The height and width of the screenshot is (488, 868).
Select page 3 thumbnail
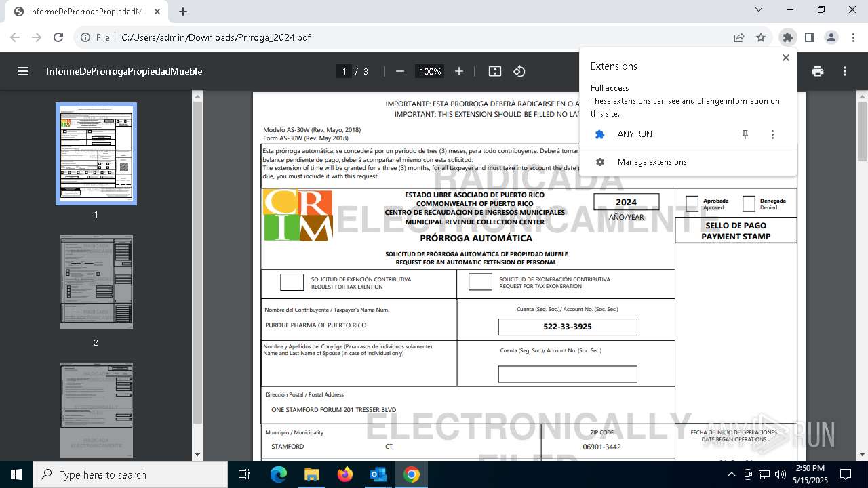click(x=96, y=409)
